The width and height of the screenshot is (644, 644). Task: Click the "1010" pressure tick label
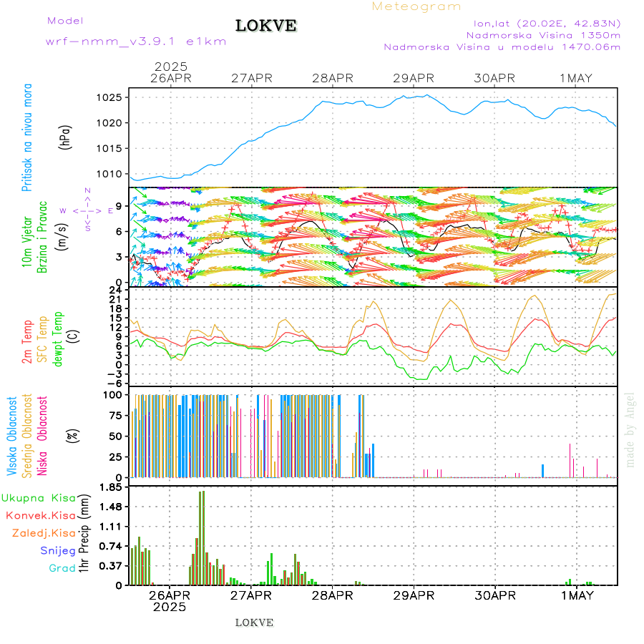pos(109,174)
